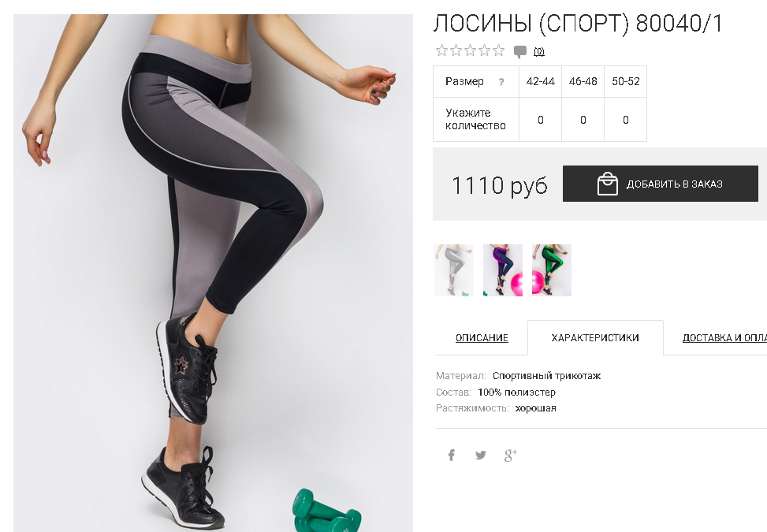
Task: Click quantity field for size 46-48
Action: coord(583,120)
